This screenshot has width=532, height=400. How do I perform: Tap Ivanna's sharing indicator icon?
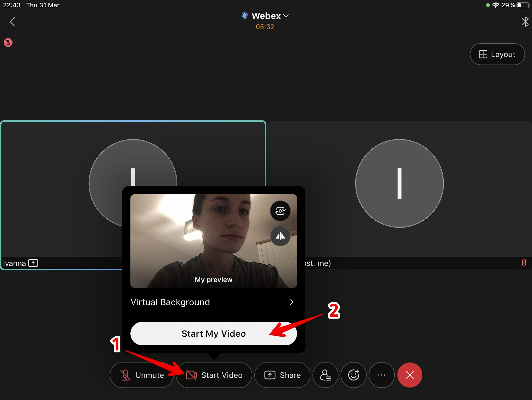[33, 263]
